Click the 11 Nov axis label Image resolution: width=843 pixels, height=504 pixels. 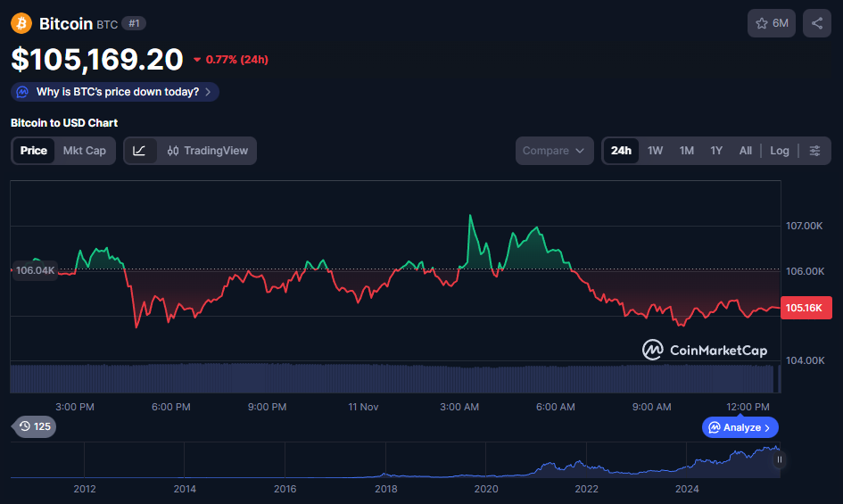pyautogui.click(x=363, y=407)
